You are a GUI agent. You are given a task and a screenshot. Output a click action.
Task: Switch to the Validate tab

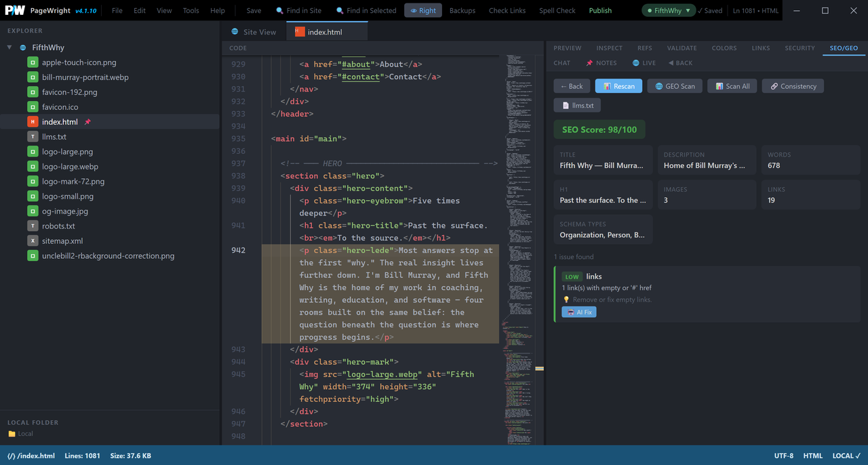pyautogui.click(x=682, y=48)
